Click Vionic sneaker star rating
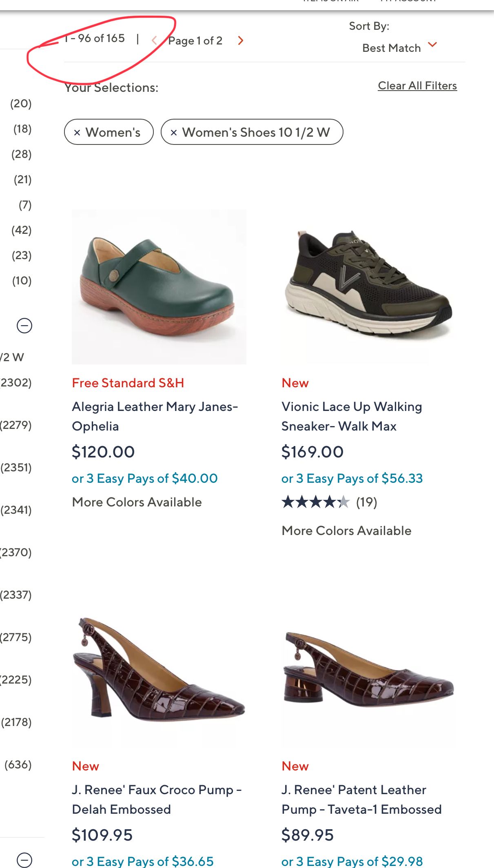The image size is (494, 868). (315, 502)
